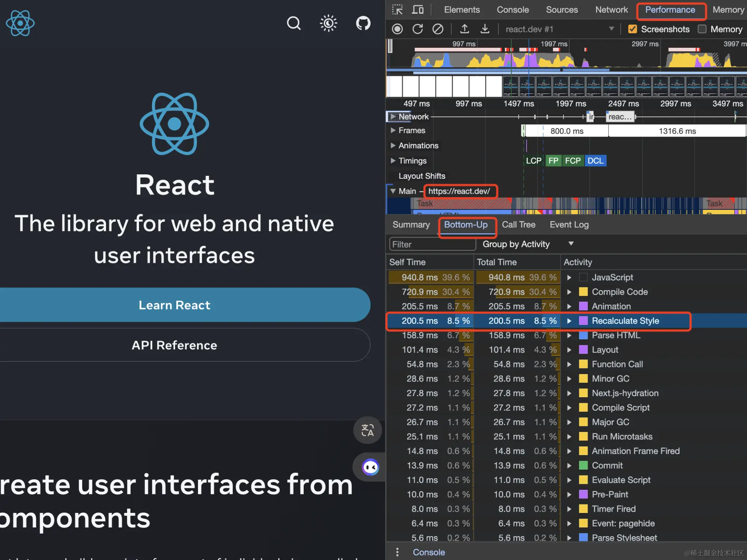Click the first Task block in Main
This screenshot has height=560, width=747.
coord(462,203)
